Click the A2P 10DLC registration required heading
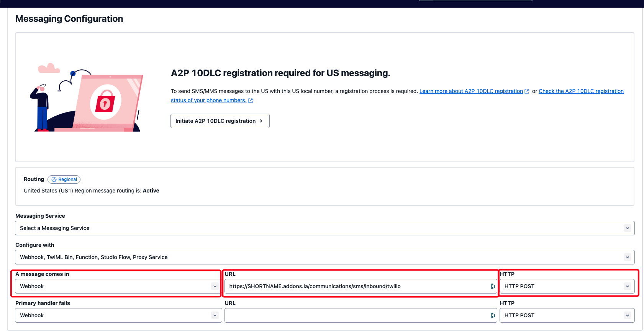 [x=280, y=73]
